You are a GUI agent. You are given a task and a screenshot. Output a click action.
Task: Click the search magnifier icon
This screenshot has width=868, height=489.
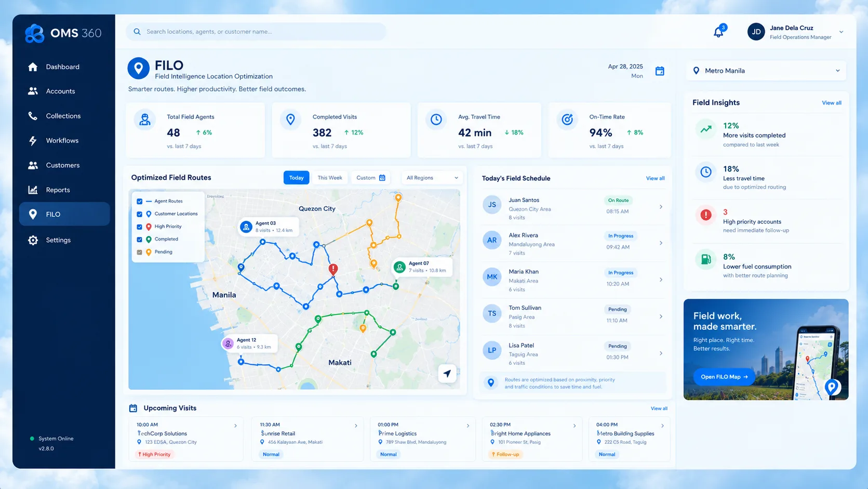[137, 32]
